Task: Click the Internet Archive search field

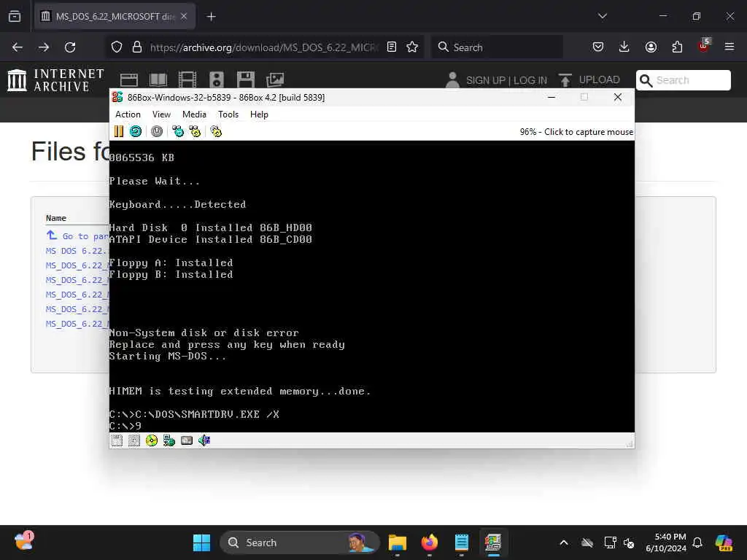Action: (683, 80)
